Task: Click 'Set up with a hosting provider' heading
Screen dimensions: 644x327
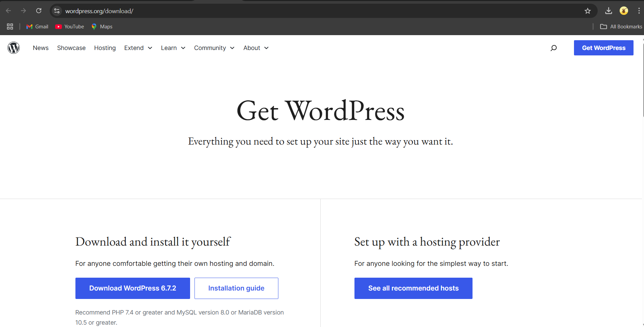Action: (427, 242)
